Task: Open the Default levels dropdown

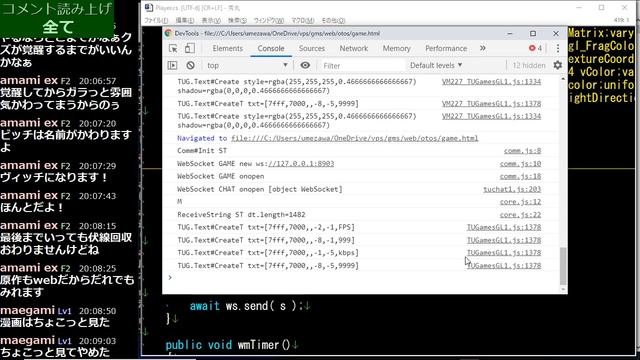Action: 436,65
